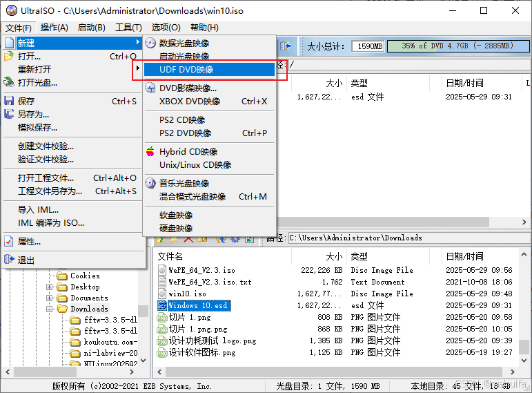Select 工程文件另存为... menu entry
The width and height of the screenshot is (532, 393).
(72, 191)
